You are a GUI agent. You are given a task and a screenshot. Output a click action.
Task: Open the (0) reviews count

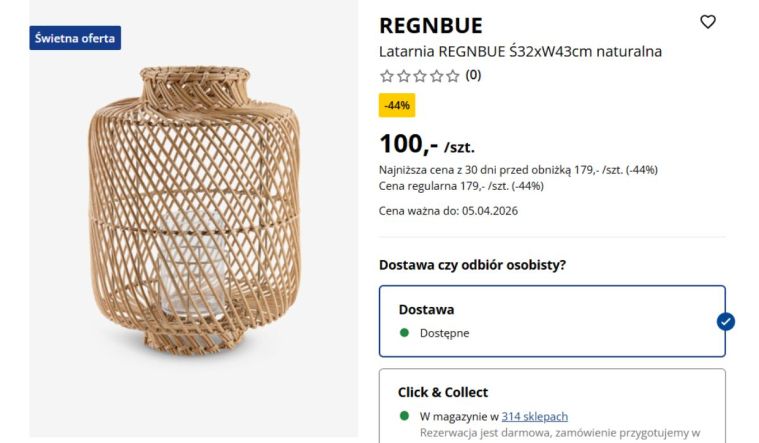click(473, 75)
